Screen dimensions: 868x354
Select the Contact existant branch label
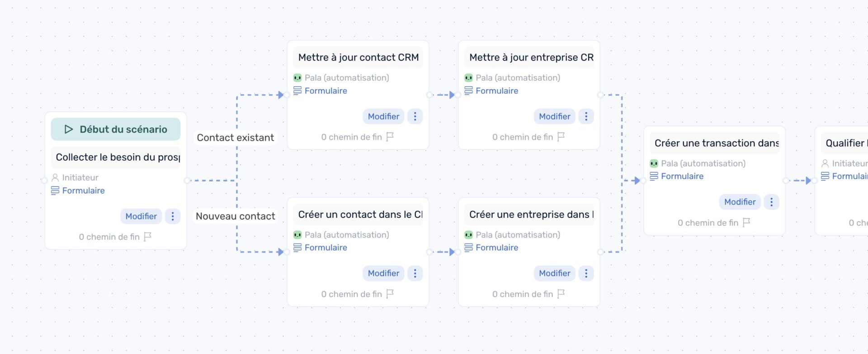click(x=235, y=138)
